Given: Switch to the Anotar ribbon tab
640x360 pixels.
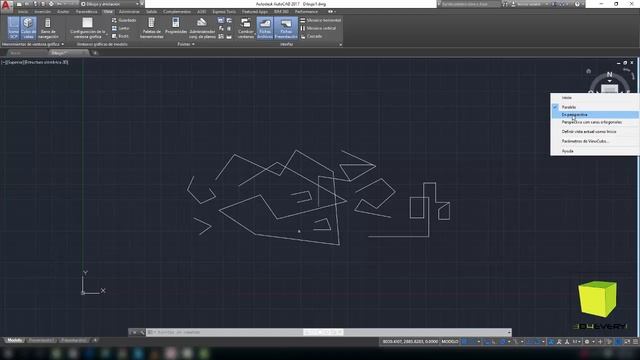Looking at the screenshot, I should (x=63, y=12).
